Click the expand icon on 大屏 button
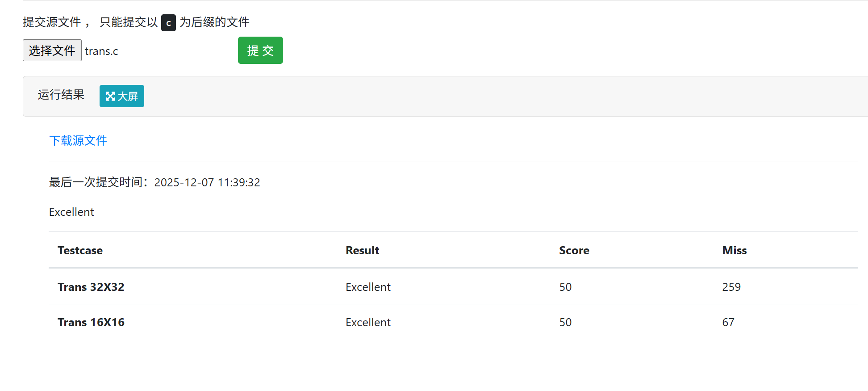 pyautogui.click(x=110, y=96)
